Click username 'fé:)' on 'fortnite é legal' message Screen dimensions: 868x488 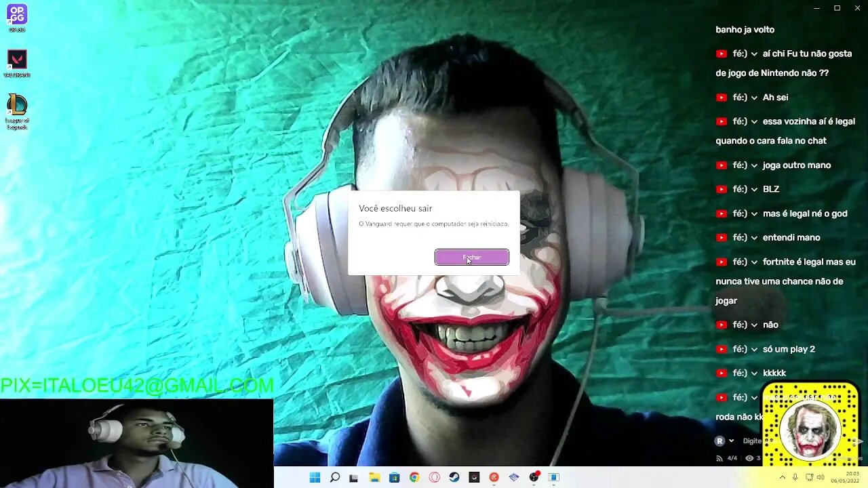click(x=740, y=262)
